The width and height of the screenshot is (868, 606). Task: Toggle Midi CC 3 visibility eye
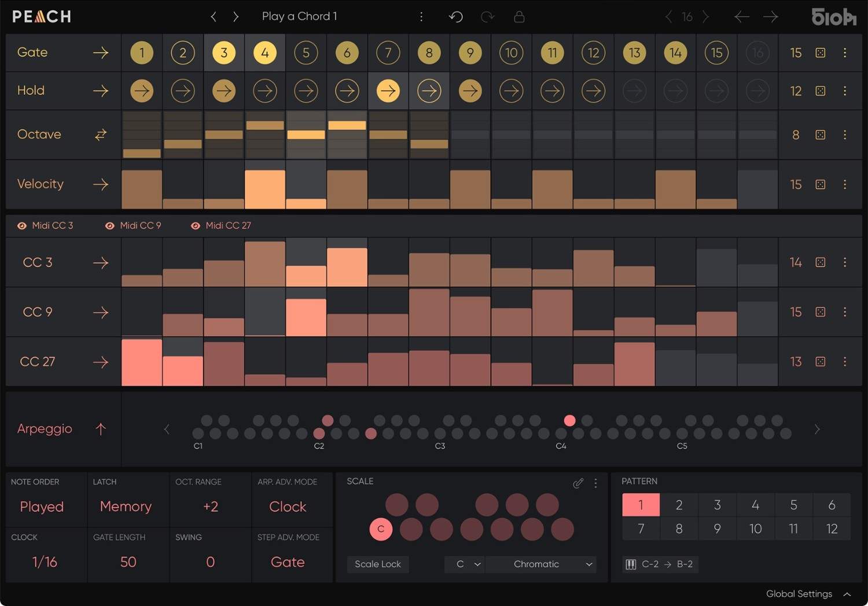pos(22,226)
